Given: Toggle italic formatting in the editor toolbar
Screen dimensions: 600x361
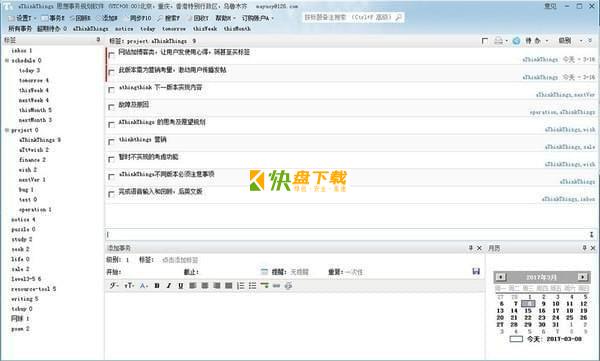Looking at the screenshot, I should pyautogui.click(x=169, y=286).
